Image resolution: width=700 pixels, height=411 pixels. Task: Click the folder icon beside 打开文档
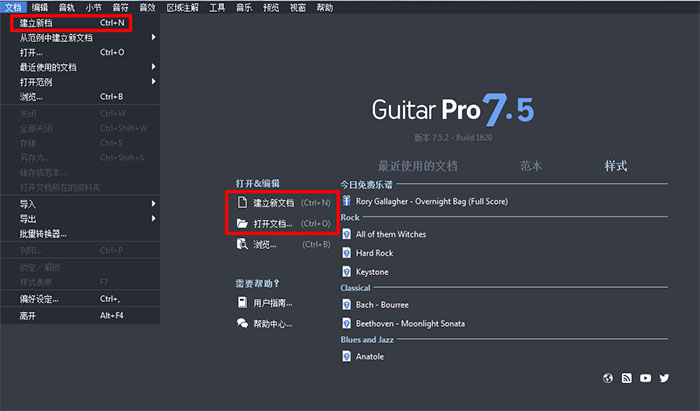point(243,223)
